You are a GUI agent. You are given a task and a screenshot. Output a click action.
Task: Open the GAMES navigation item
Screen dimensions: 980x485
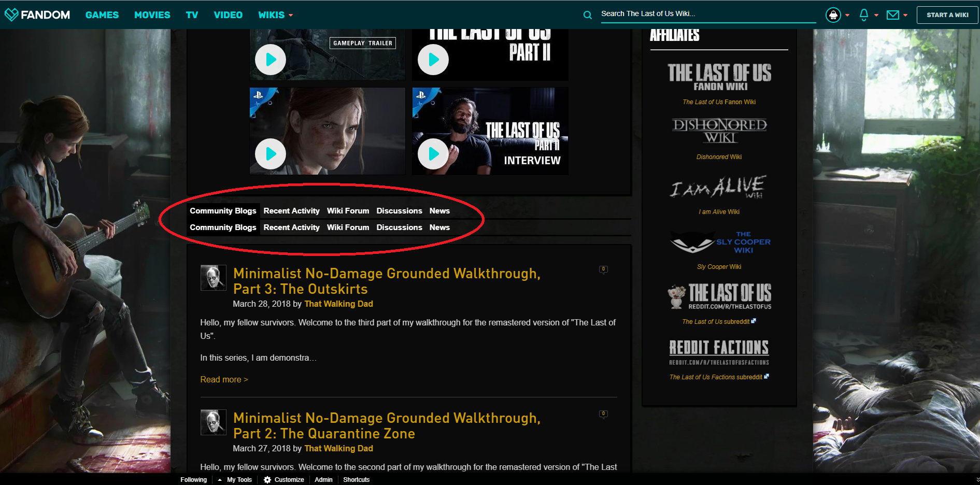(102, 15)
